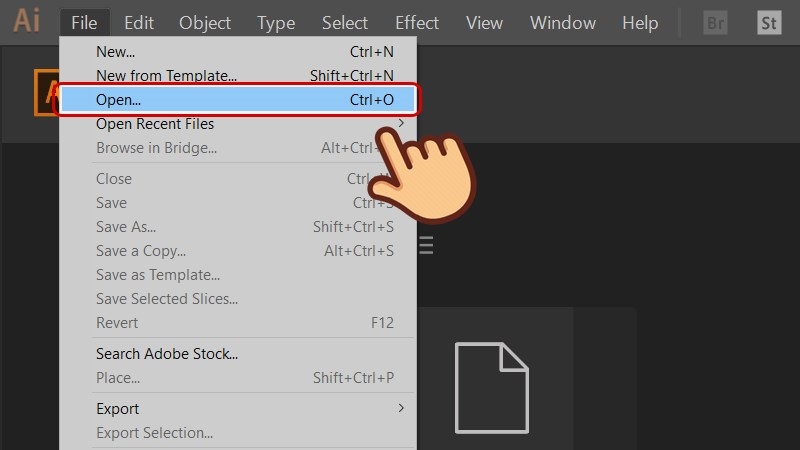This screenshot has height=450, width=800.
Task: Open the Window menu
Action: point(562,22)
